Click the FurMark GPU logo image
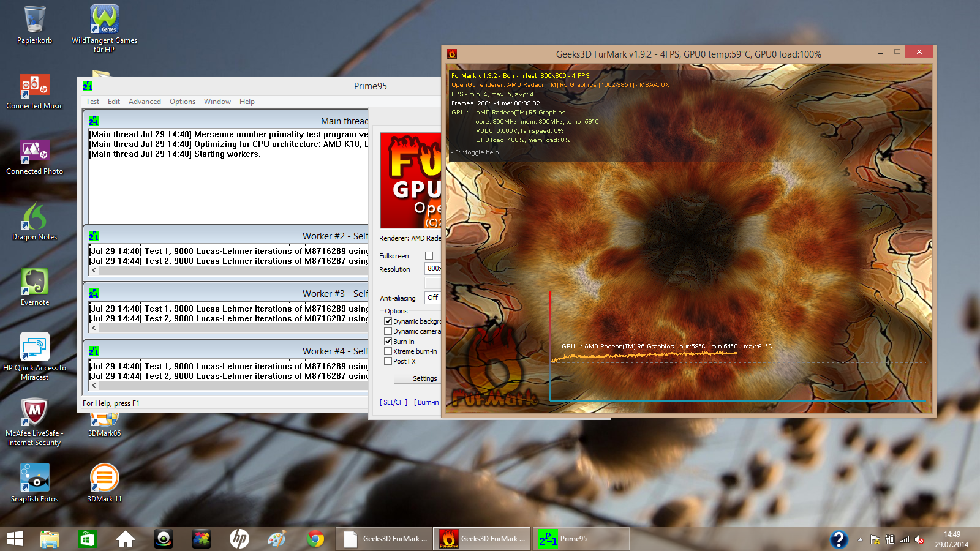 pyautogui.click(x=410, y=181)
